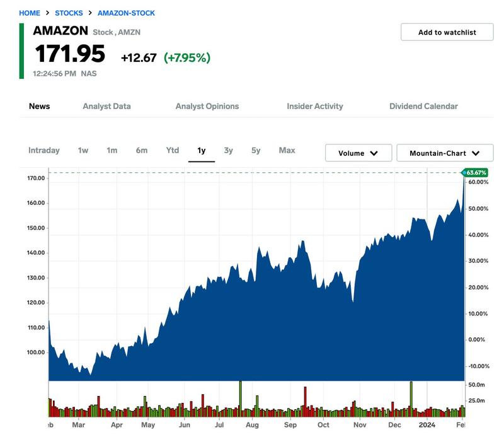Select the Max chart range

click(287, 150)
